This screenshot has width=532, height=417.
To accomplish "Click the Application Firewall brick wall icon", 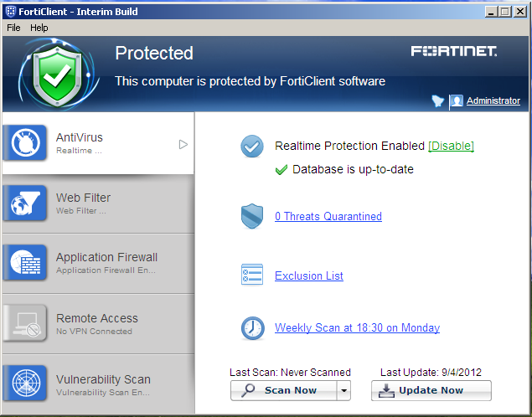I will click(x=24, y=263).
